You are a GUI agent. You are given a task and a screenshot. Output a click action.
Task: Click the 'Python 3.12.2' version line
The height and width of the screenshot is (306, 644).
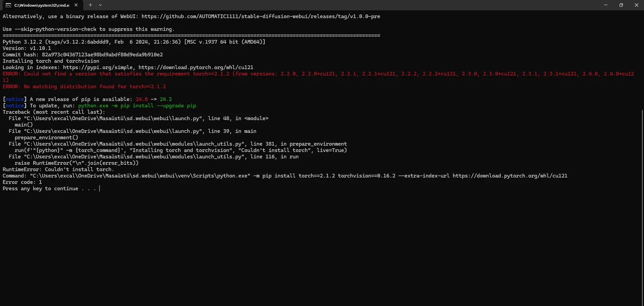click(x=134, y=42)
